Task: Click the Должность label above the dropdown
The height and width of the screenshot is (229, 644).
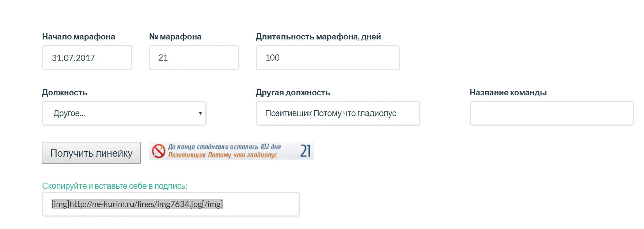Action: [x=65, y=92]
